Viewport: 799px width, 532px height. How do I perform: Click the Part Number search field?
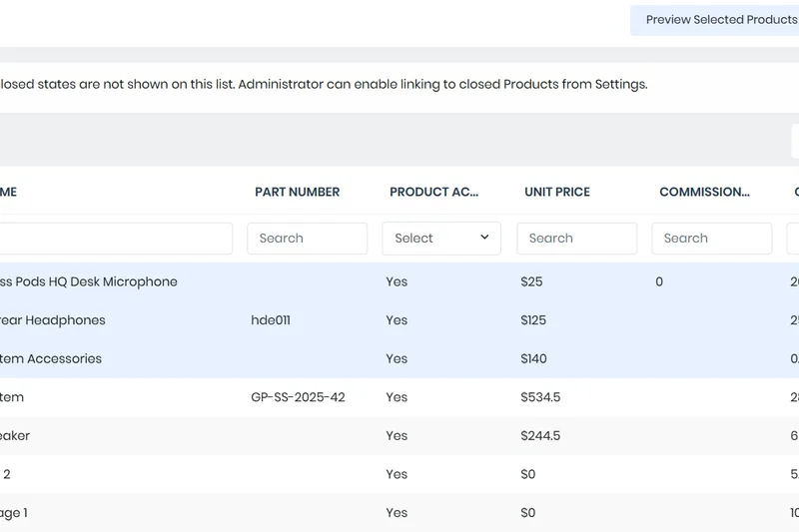(308, 239)
